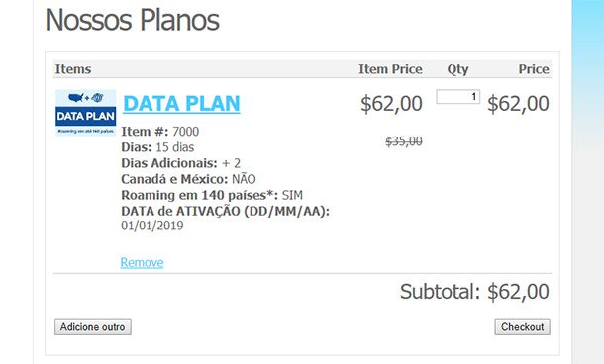Click the Adicione outro button

93,327
